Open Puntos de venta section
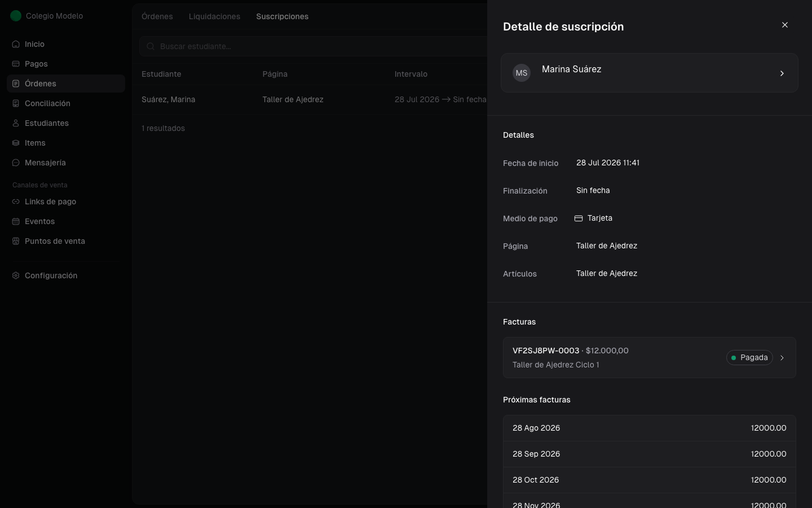 (66, 241)
